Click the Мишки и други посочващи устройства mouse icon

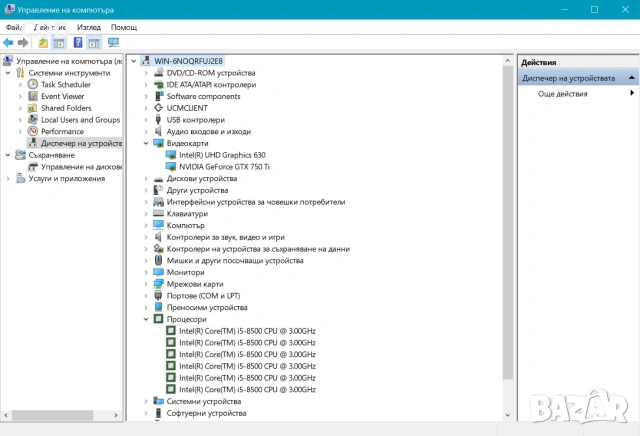pos(158,260)
